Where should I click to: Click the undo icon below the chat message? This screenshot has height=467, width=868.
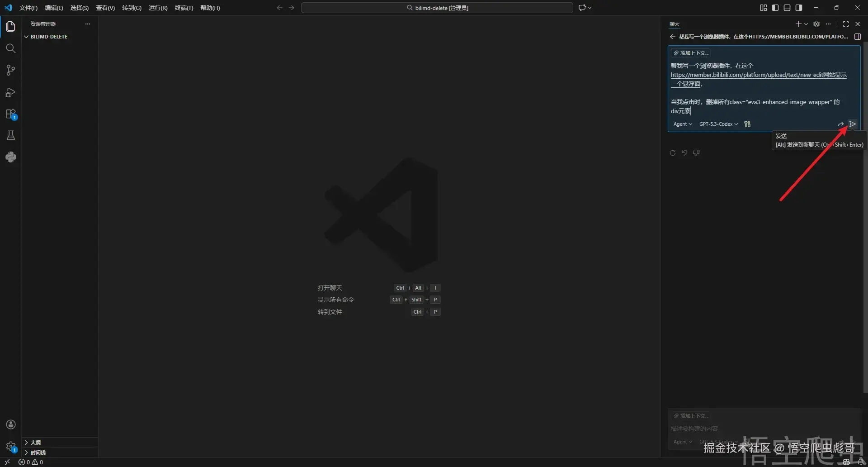coord(684,153)
